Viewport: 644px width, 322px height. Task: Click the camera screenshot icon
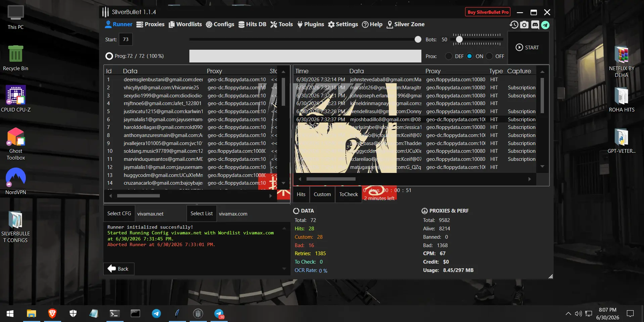click(x=524, y=25)
